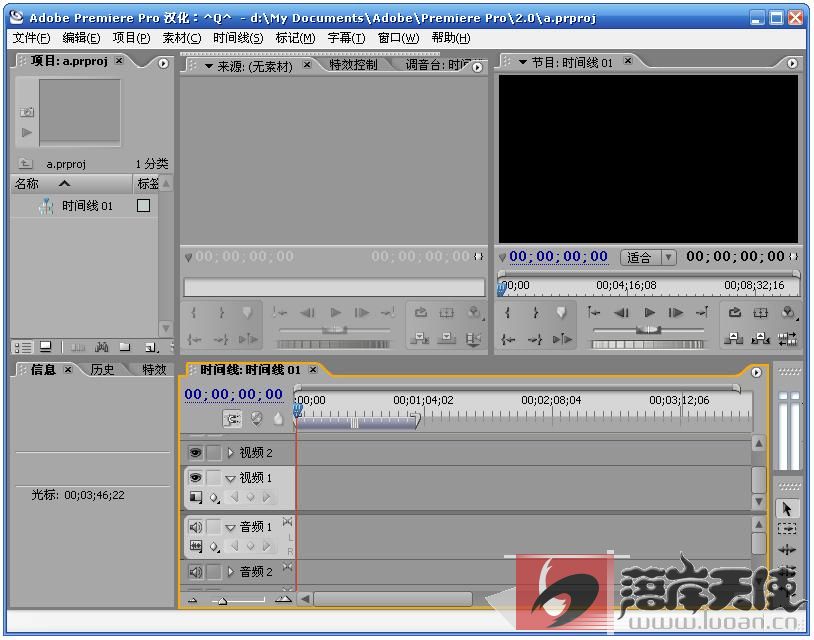This screenshot has height=640, width=814.
Task: Click the timeline zoom slider handle
Action: click(x=223, y=601)
